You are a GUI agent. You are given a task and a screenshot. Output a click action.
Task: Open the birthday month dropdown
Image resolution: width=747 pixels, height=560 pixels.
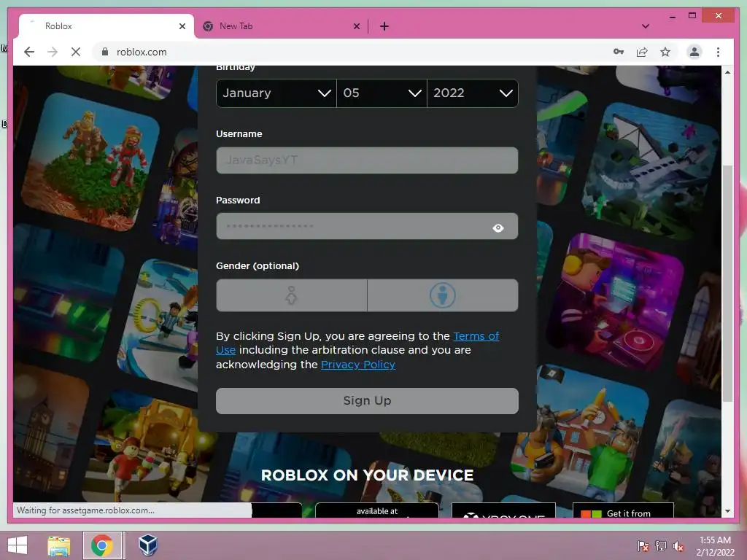276,93
